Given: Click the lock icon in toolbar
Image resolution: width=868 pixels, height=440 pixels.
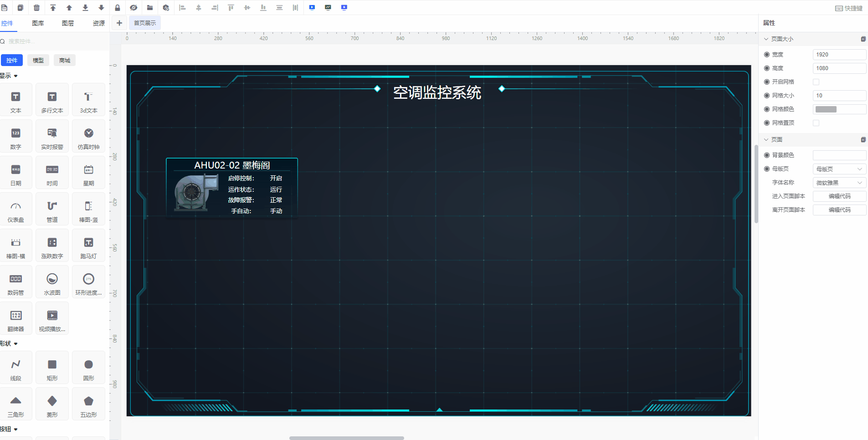Looking at the screenshot, I should (118, 8).
